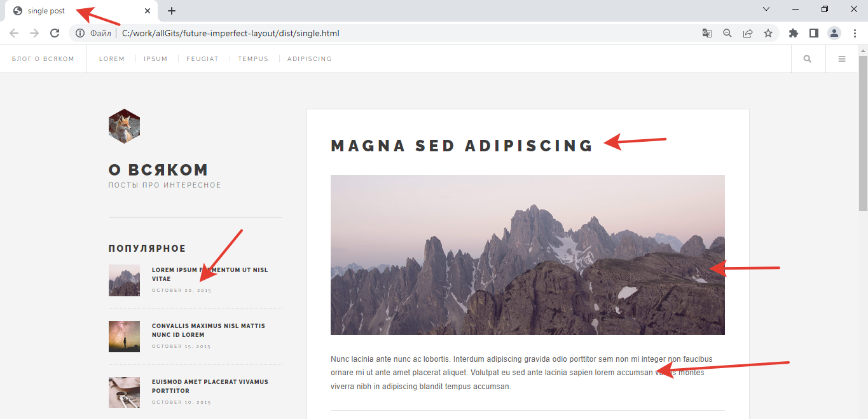
Task: Bookmark this page with star icon
Action: (768, 33)
